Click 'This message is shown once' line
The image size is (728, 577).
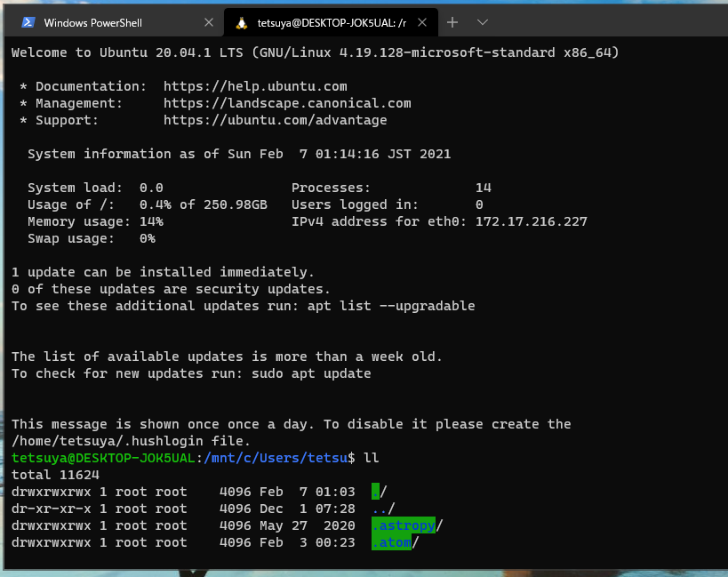pos(291,424)
